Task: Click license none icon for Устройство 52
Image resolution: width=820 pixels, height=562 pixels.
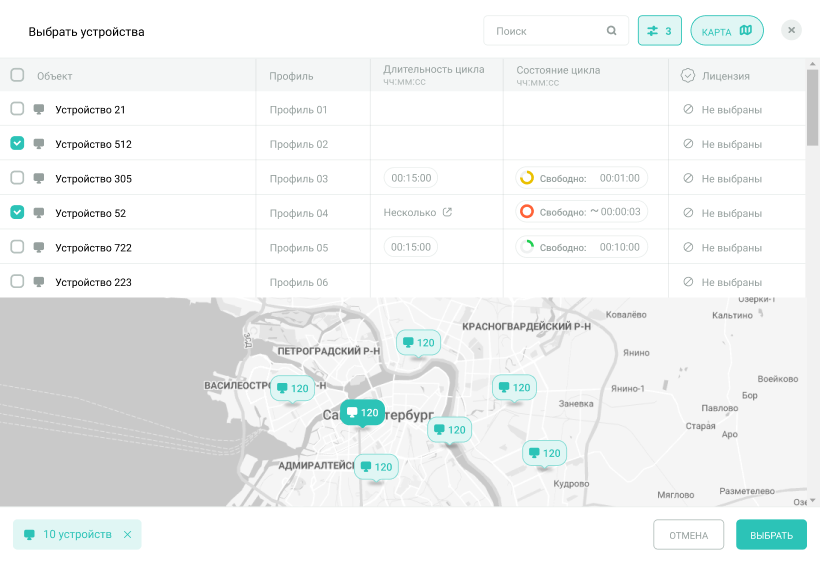Action: click(688, 213)
